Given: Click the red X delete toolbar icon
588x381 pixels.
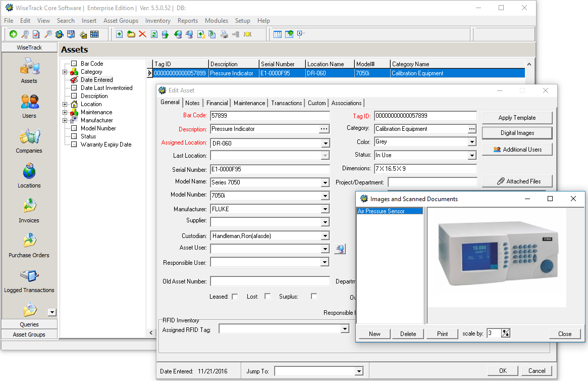Looking at the screenshot, I should pyautogui.click(x=142, y=34).
